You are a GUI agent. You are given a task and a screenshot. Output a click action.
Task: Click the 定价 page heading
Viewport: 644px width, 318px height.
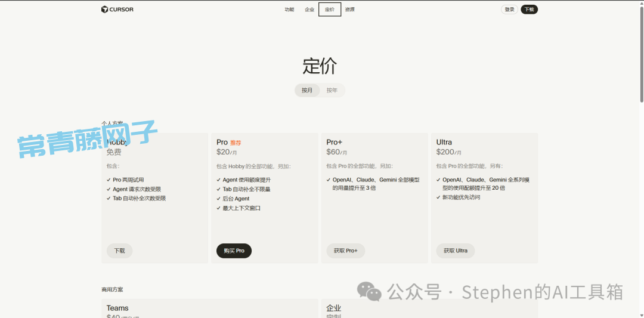(x=320, y=66)
